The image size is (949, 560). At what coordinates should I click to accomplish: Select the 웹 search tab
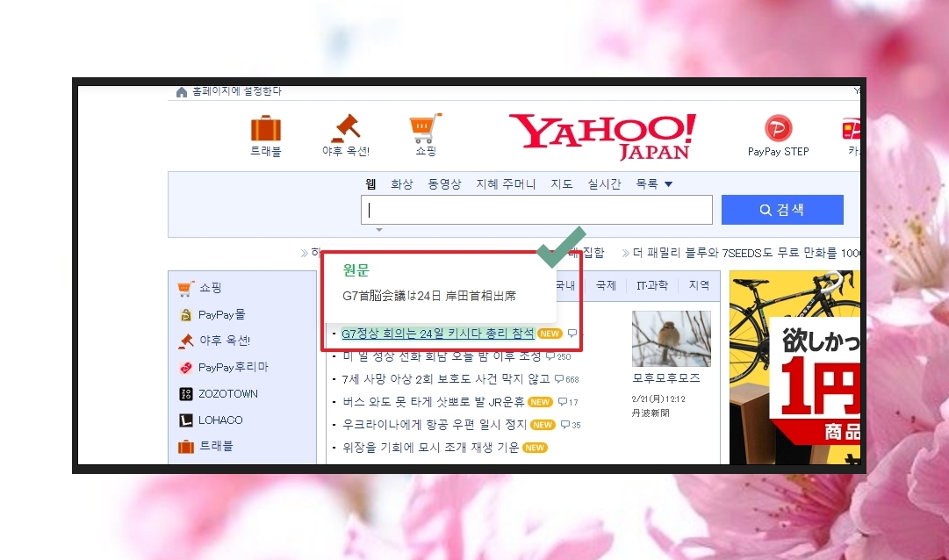[x=370, y=184]
